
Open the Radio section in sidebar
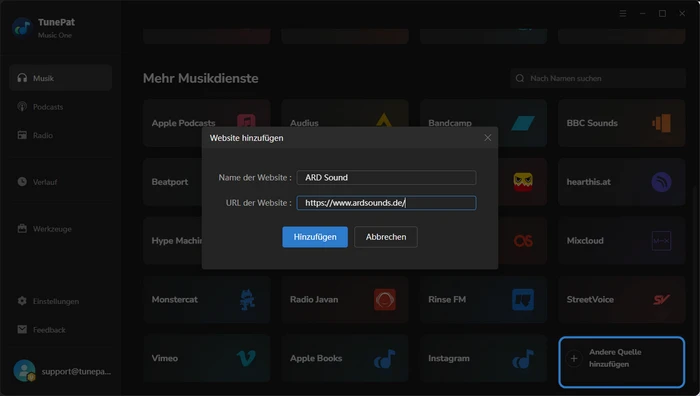[x=60, y=135]
